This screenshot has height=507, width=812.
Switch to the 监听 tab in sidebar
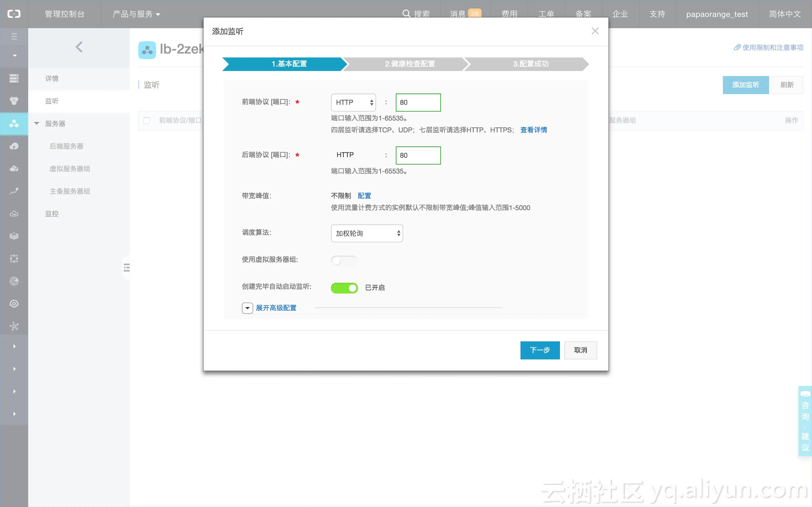coord(52,101)
